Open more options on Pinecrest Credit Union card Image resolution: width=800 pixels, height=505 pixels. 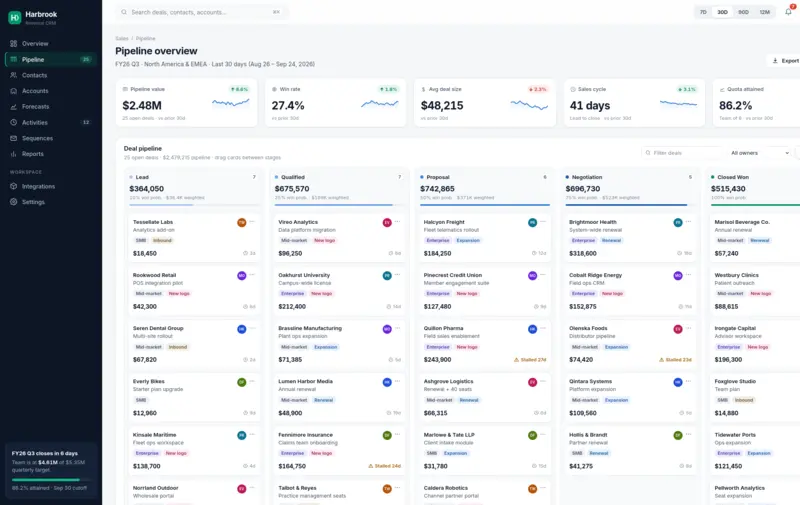tap(543, 274)
